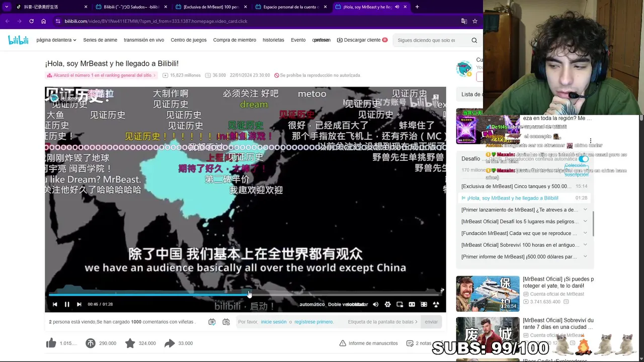Skip to the next video
Image resolution: width=644 pixels, height=362 pixels.
coord(79,304)
